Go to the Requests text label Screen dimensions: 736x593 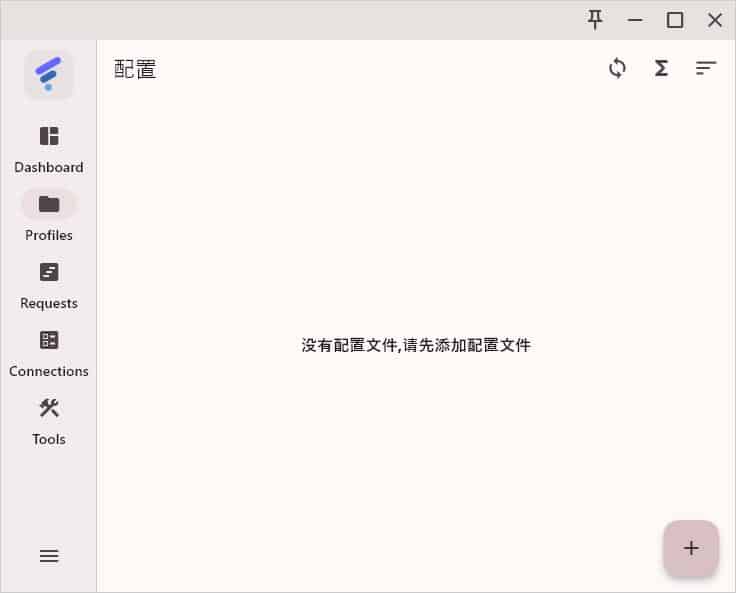[x=49, y=303]
